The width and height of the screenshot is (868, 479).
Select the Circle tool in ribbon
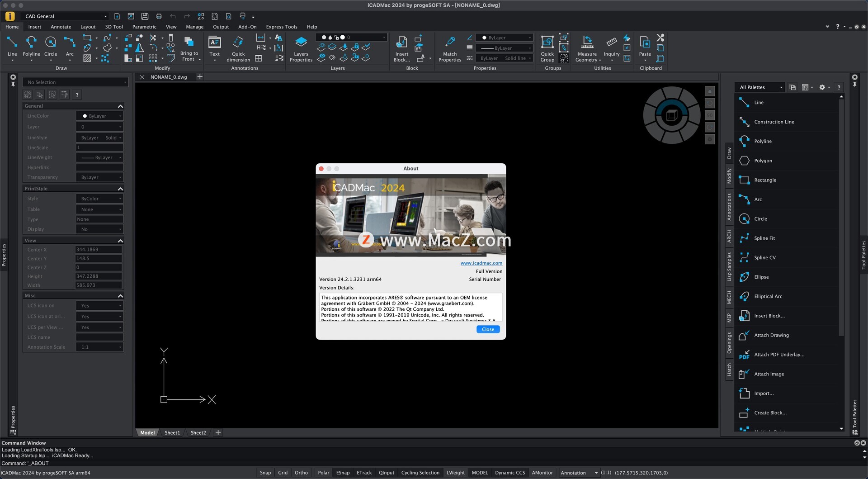(x=51, y=47)
